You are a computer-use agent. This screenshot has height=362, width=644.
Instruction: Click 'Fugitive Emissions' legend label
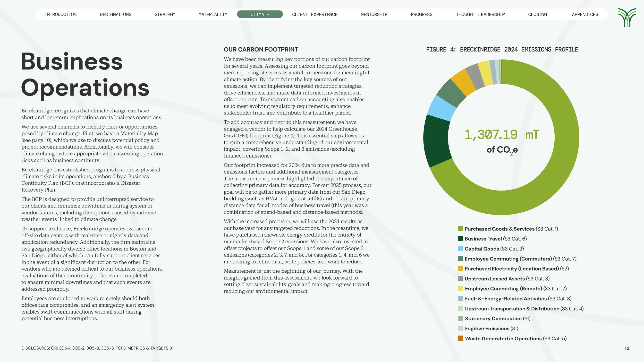487,329
